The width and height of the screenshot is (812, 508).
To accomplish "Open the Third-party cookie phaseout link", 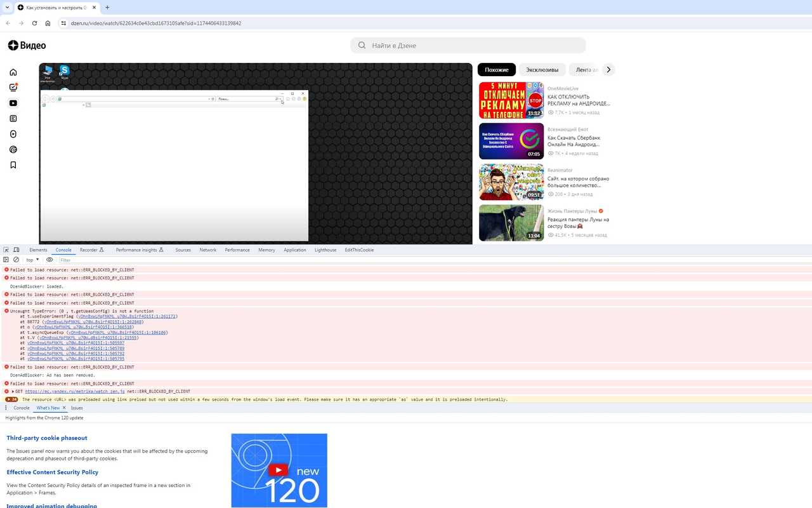I will tap(46, 438).
